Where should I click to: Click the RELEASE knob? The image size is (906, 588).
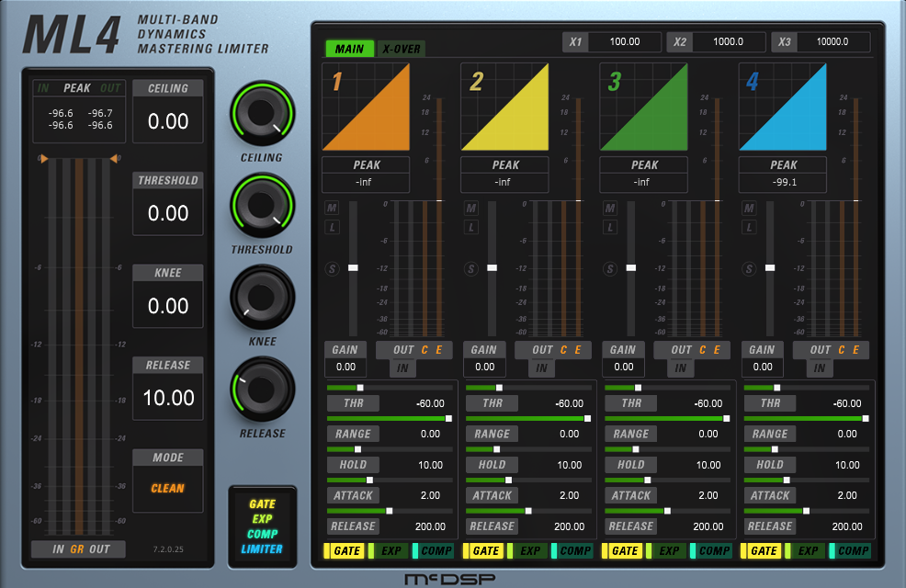coord(262,390)
